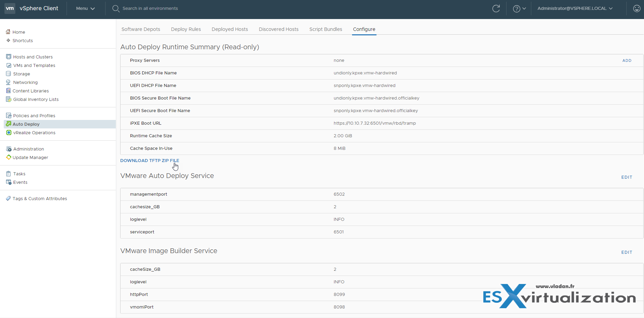Viewport: 644px width, 318px height.
Task: Open the Storage sidebar entry
Action: pyautogui.click(x=22, y=74)
